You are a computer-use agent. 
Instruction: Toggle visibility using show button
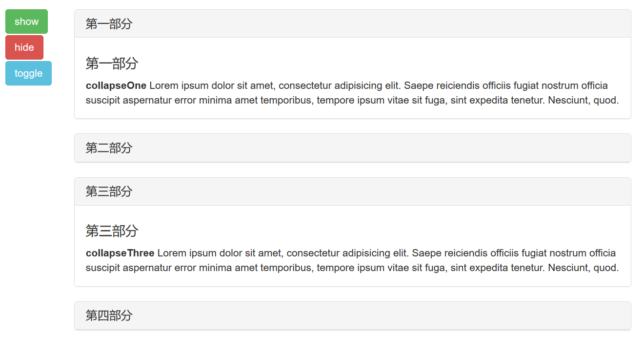click(x=26, y=21)
